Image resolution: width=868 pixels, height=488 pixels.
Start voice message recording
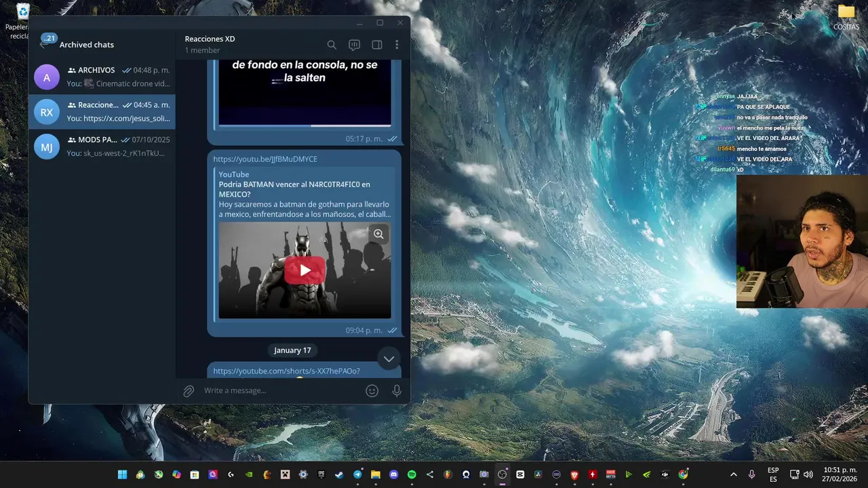[397, 390]
